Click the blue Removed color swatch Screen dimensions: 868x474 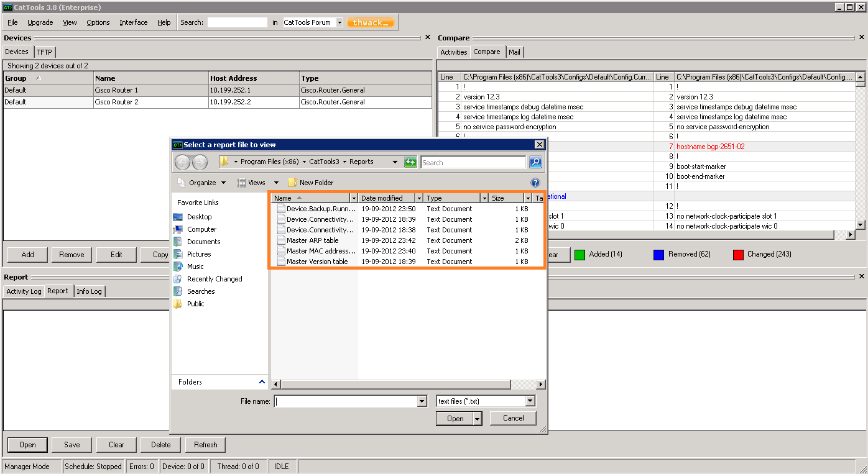point(659,255)
